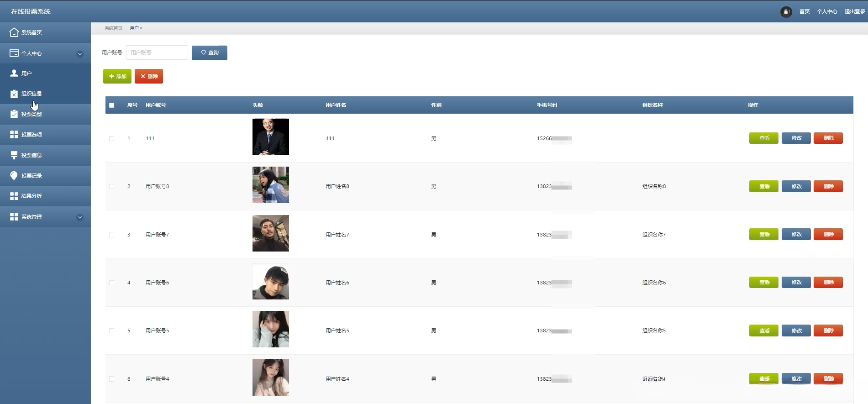868x404 pixels.
Task: Expand the 个人中心 submenu chevron
Action: point(80,54)
